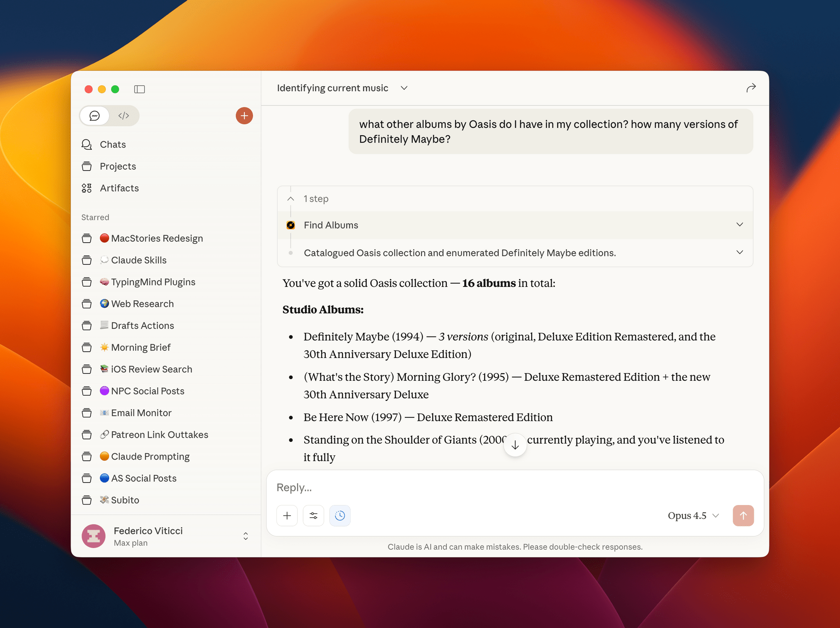Click the Reply input field

click(x=410, y=487)
